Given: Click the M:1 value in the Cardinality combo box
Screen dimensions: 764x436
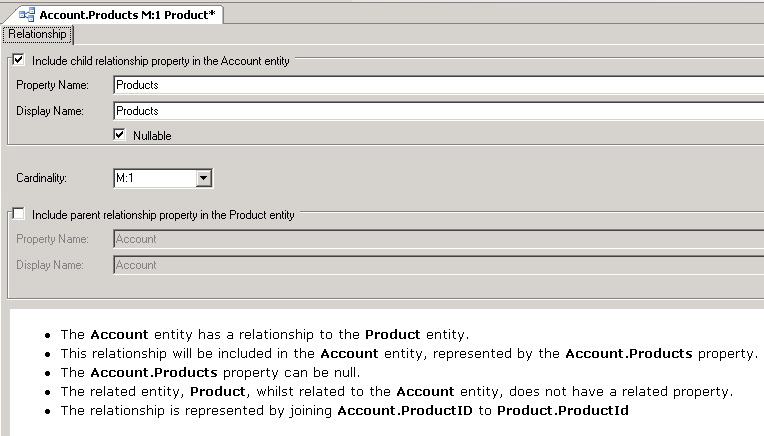Looking at the screenshot, I should (x=152, y=178).
